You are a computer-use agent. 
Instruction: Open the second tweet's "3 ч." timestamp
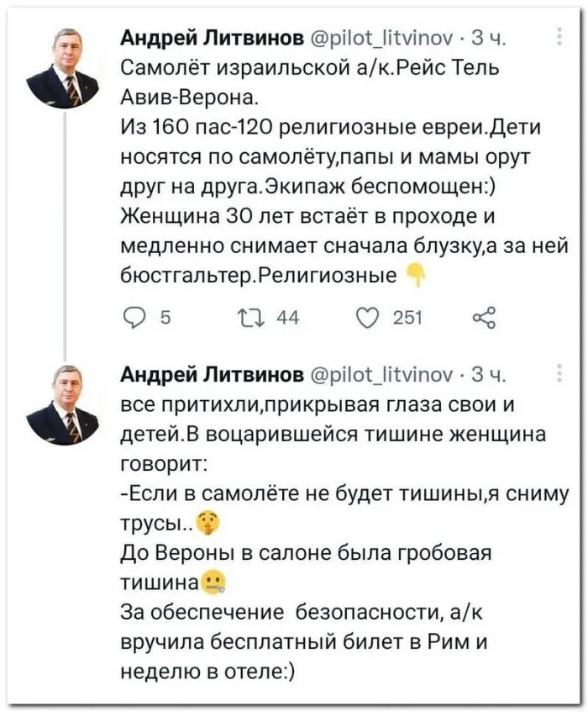pos(487,372)
